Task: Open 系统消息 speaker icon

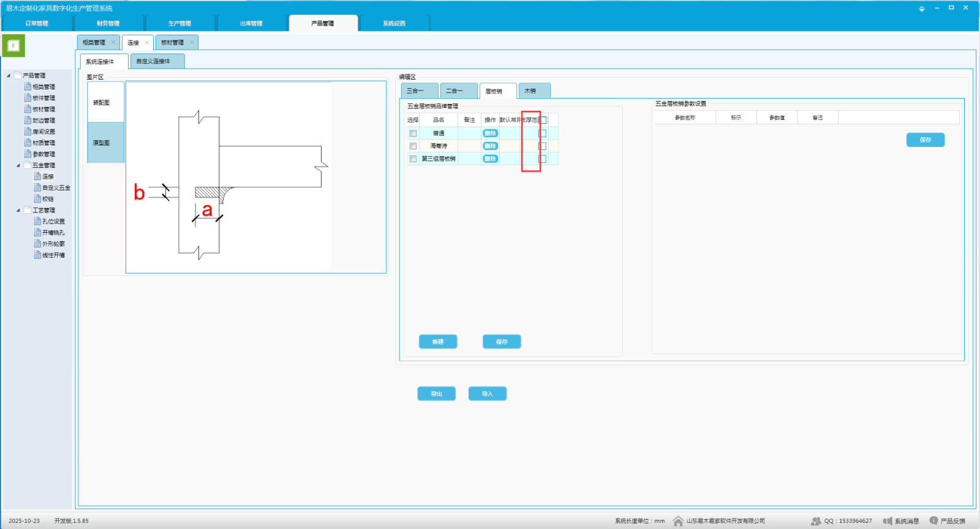Action: 888,521
